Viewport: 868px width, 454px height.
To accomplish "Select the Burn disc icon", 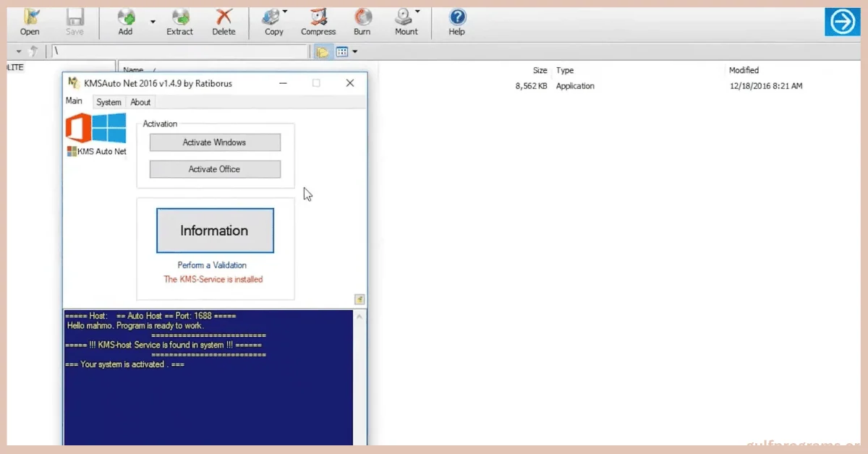I will (362, 20).
